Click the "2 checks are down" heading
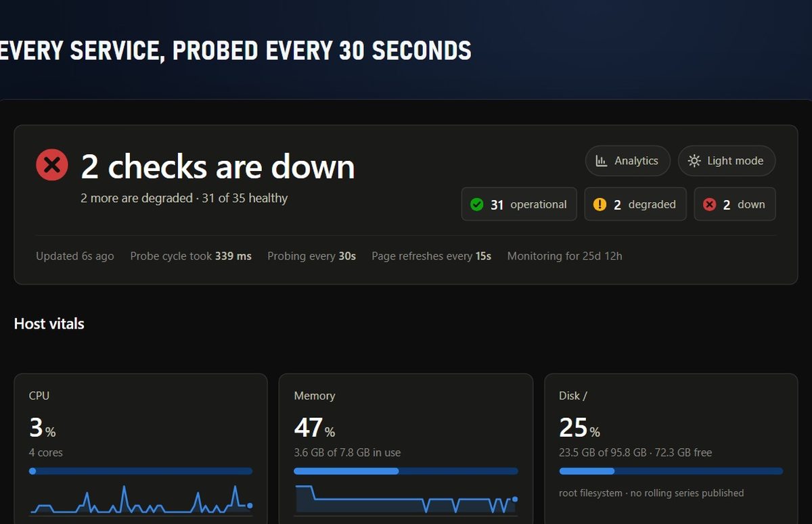This screenshot has width=812, height=524. point(218,166)
